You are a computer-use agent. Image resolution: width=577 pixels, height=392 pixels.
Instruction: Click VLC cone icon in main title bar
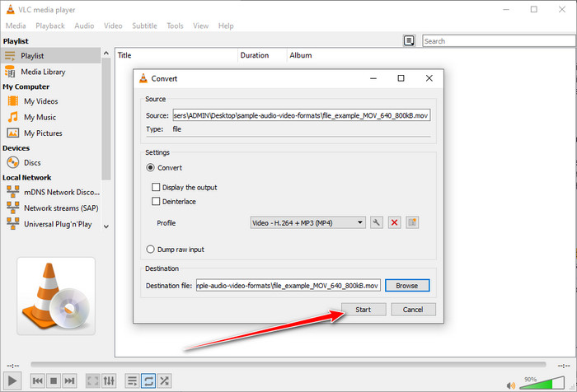[11, 9]
